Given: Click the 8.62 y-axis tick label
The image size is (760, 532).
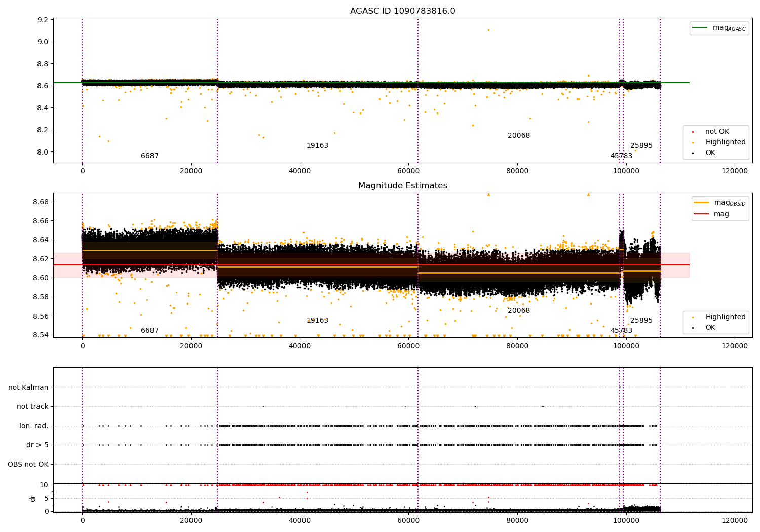Looking at the screenshot, I should 41,259.
